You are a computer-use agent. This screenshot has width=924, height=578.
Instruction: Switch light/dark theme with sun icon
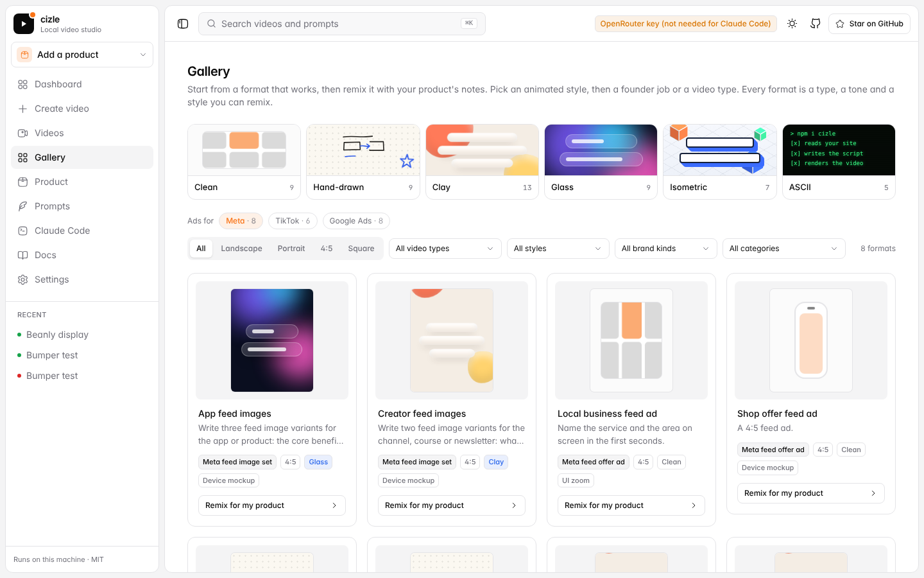pyautogui.click(x=792, y=24)
